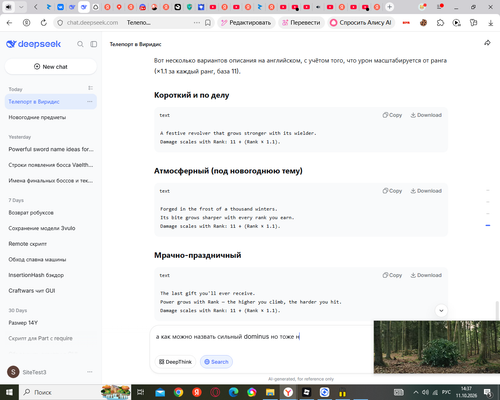Screen dimensions: 500x400
Task: Click the message input text field
Action: pyautogui.click(x=263, y=337)
